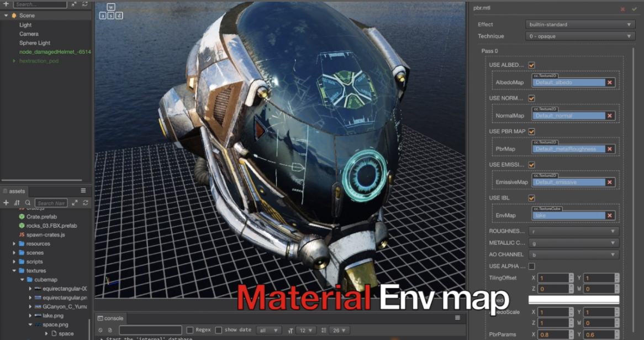
Task: Select the Sphere Light node
Action: [35, 43]
